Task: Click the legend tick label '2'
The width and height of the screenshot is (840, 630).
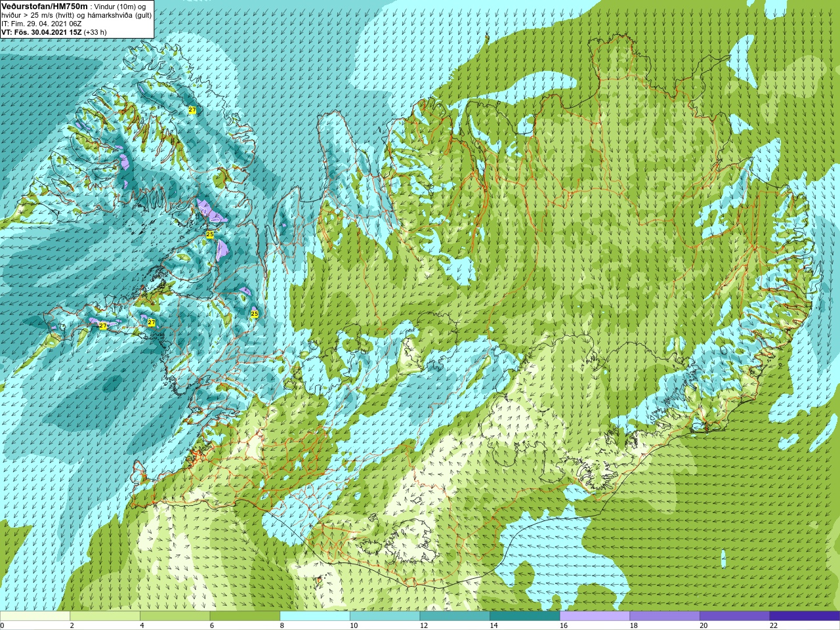Action: point(72,625)
